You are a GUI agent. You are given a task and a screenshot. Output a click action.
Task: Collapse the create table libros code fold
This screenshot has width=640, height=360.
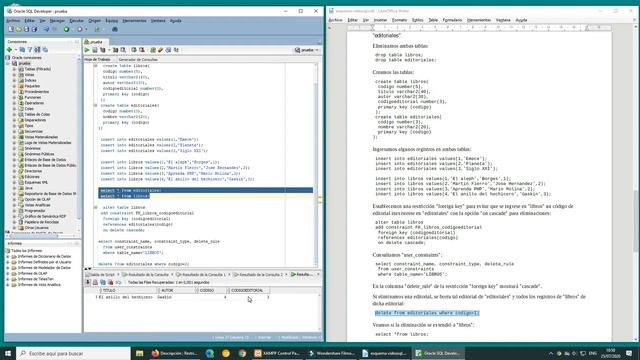point(96,66)
